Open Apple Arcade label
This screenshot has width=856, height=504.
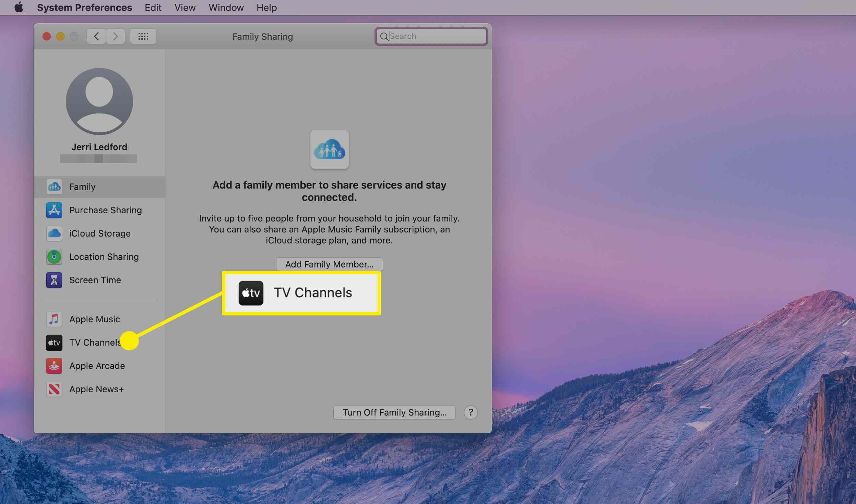click(97, 366)
